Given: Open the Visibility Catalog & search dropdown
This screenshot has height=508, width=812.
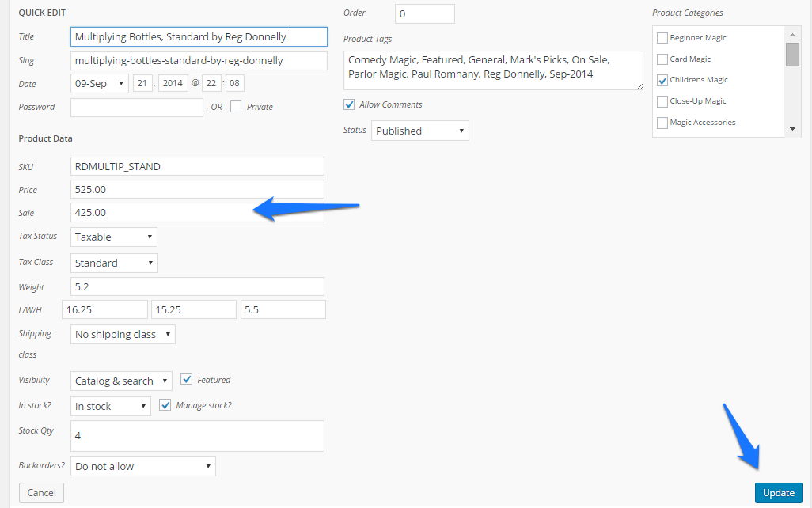Looking at the screenshot, I should [121, 381].
